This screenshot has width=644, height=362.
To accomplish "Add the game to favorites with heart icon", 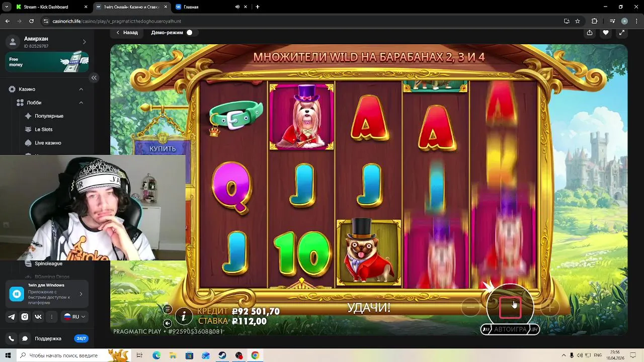I will click(x=606, y=33).
